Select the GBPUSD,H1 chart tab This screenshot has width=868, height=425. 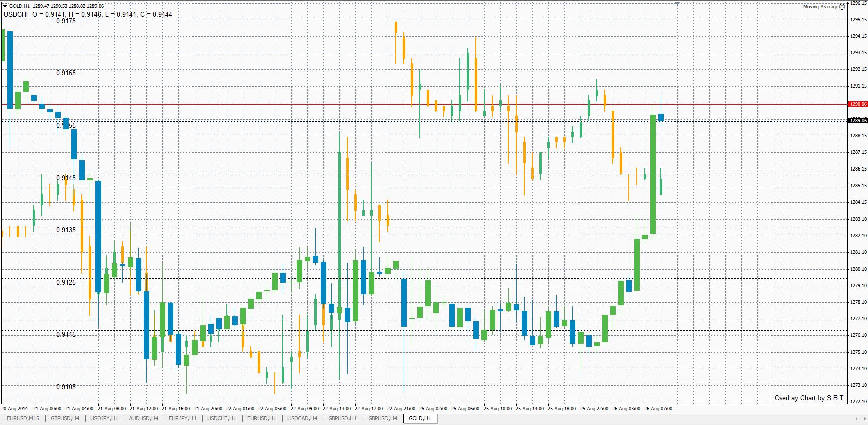pos(342,418)
